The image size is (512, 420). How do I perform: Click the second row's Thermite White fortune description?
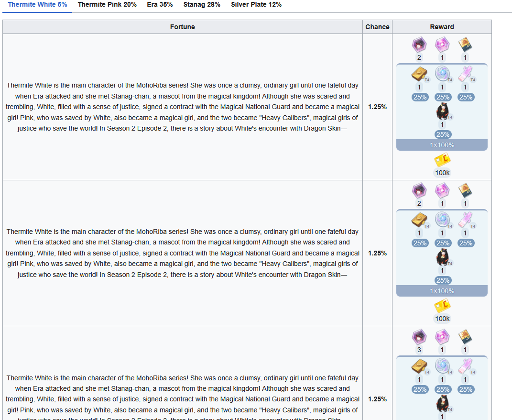(182, 253)
